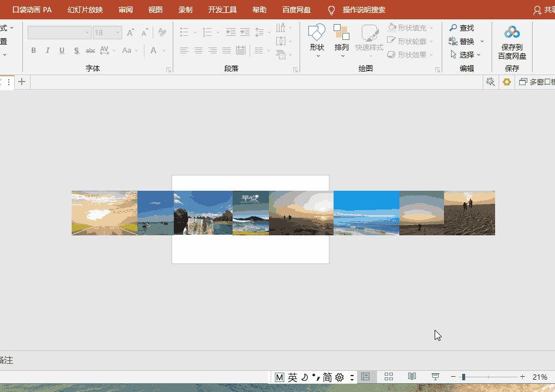Image resolution: width=555 pixels, height=392 pixels.
Task: Increase list indent level icon
Action: point(244,32)
